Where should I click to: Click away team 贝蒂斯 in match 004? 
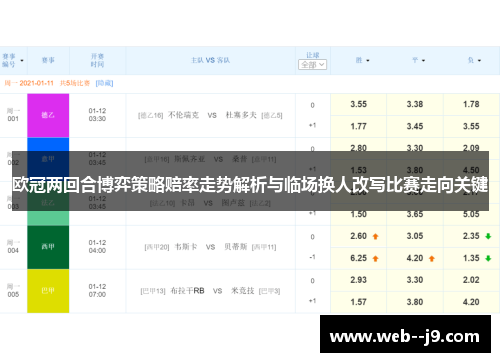point(236,247)
